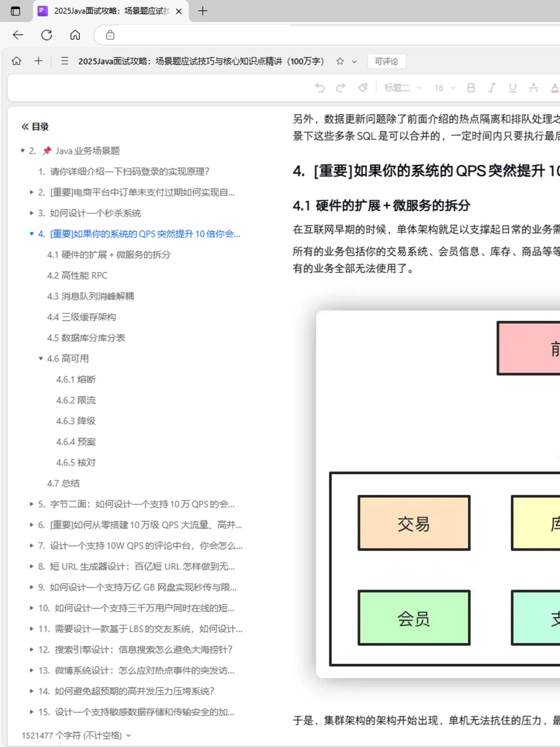The width and height of the screenshot is (560, 747).
Task: Open the font size 16 dropdown
Action: [445, 88]
